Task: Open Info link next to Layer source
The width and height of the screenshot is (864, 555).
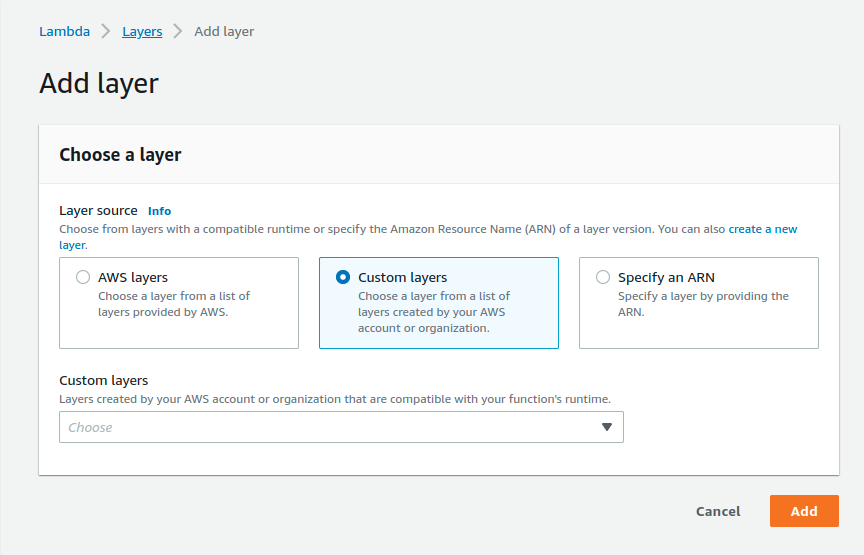Action: (159, 211)
